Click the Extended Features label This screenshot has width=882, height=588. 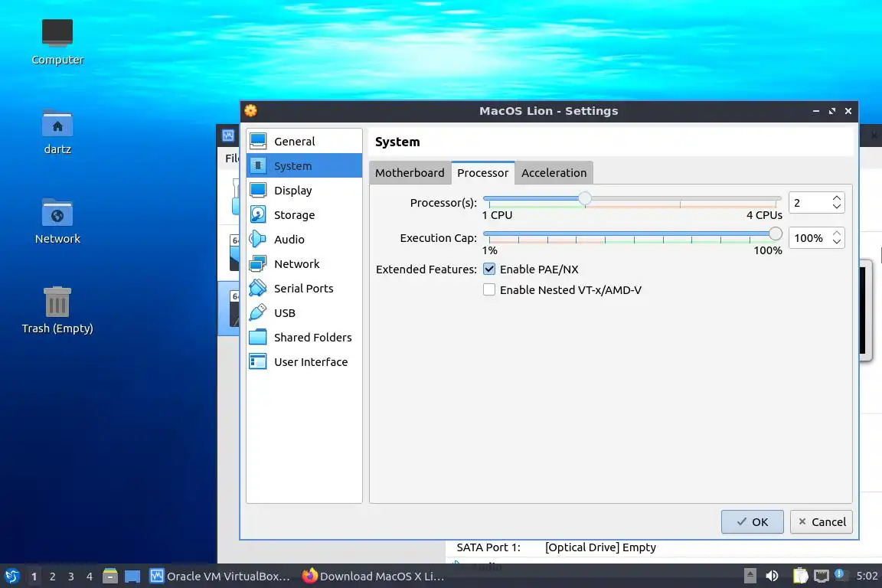[x=426, y=269]
